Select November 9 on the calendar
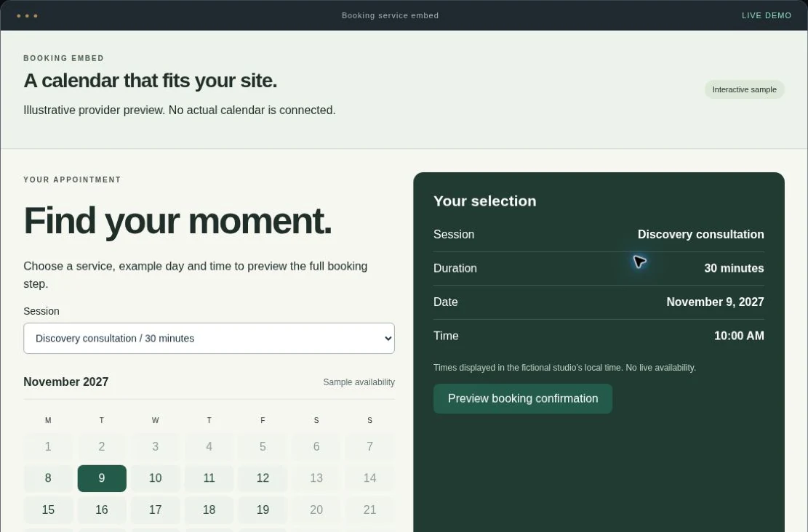Screen dimensions: 808x532 [x=102, y=478]
